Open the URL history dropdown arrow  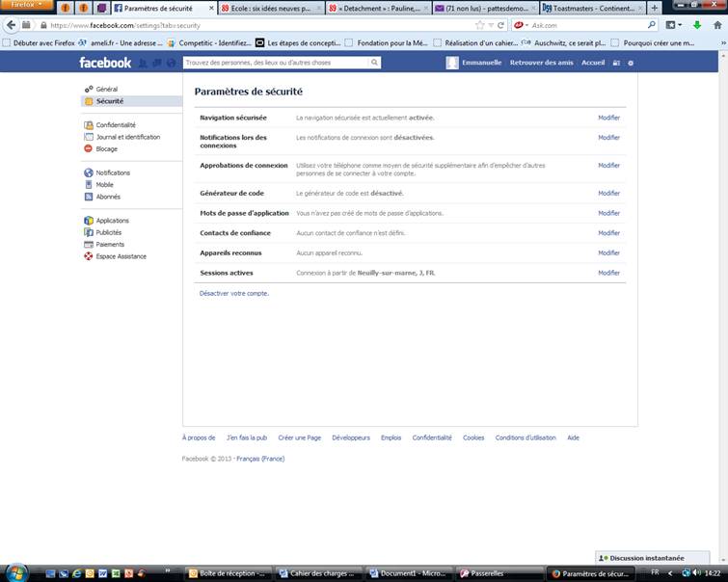pos(490,25)
